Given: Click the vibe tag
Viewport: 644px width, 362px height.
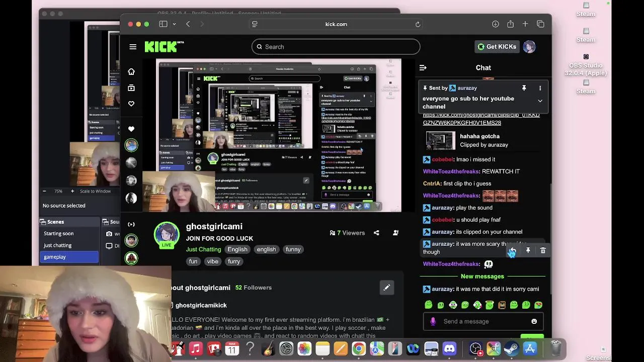Looking at the screenshot, I should click(212, 261).
